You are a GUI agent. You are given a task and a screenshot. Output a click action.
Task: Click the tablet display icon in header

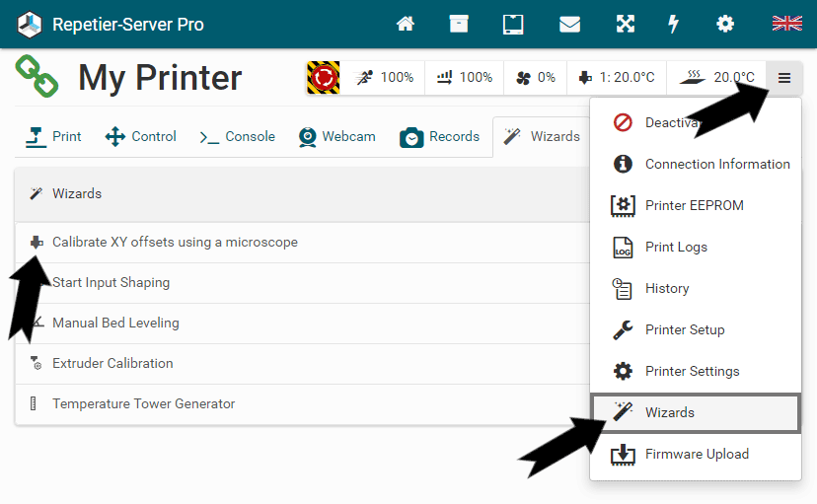[x=513, y=24]
